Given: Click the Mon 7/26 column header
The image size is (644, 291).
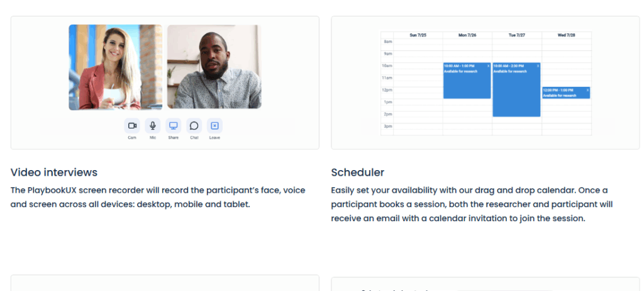Looking at the screenshot, I should (467, 35).
